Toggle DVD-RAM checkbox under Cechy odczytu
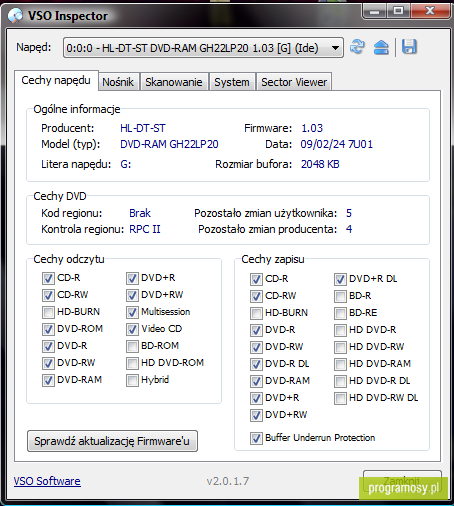Screen dimensions: 454x506 coord(48,380)
